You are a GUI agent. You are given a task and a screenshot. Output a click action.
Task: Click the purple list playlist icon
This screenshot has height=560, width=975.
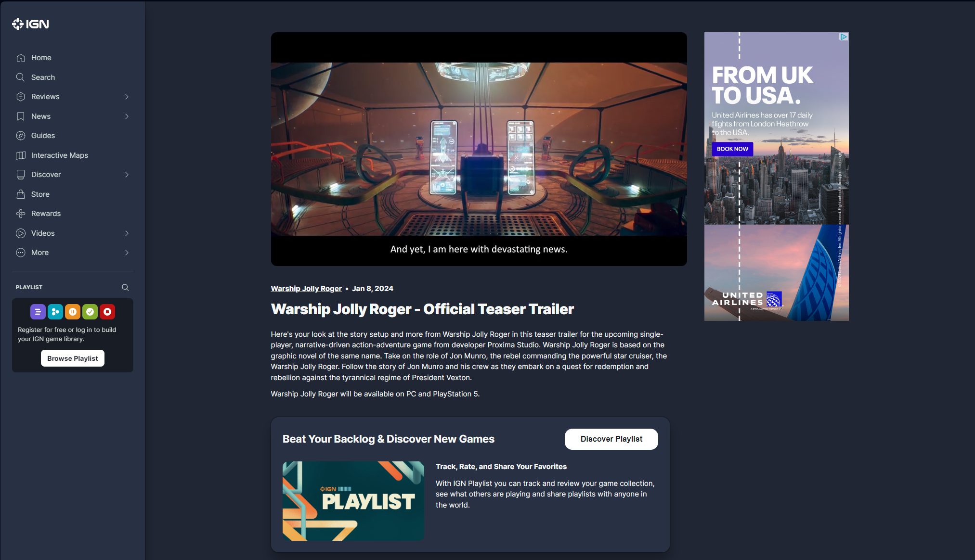click(x=38, y=312)
